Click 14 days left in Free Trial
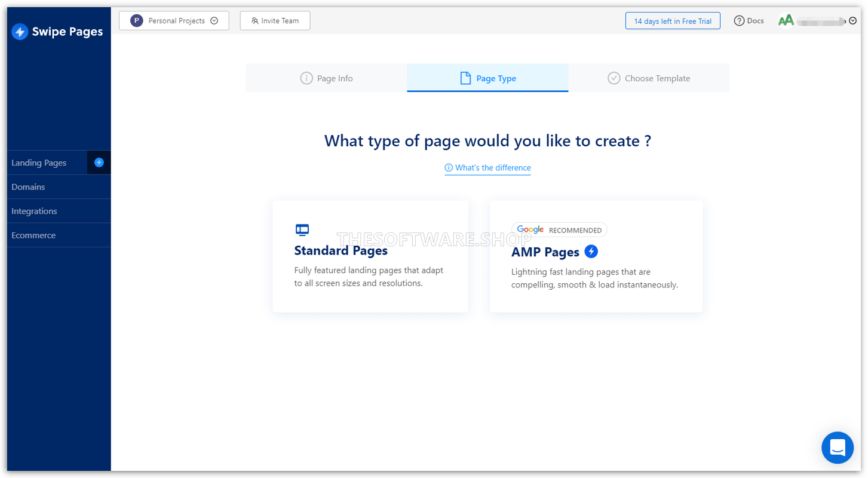The image size is (868, 478). (x=673, y=21)
